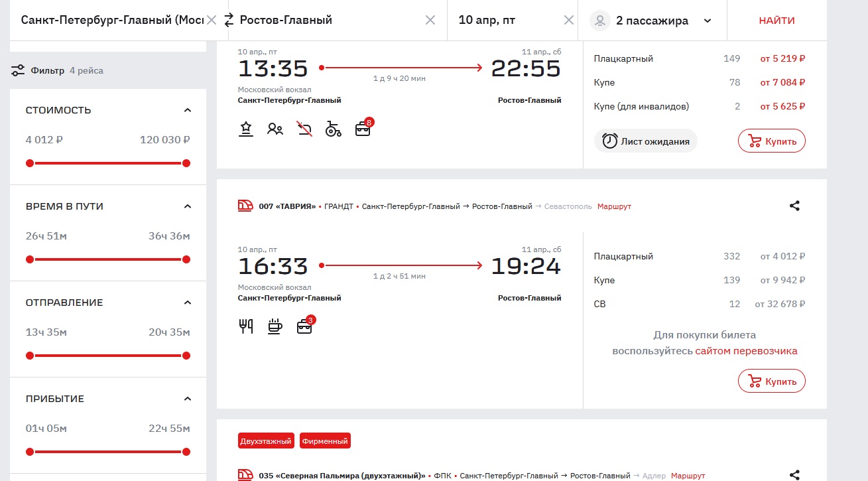This screenshot has height=481, width=868.
Task: Click the fork and knife restaurant icon
Action: click(x=246, y=326)
